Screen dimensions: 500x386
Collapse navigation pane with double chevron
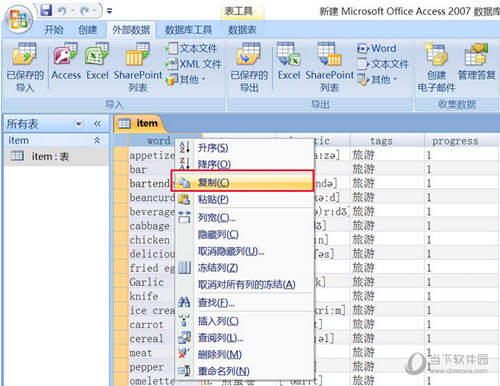point(97,124)
